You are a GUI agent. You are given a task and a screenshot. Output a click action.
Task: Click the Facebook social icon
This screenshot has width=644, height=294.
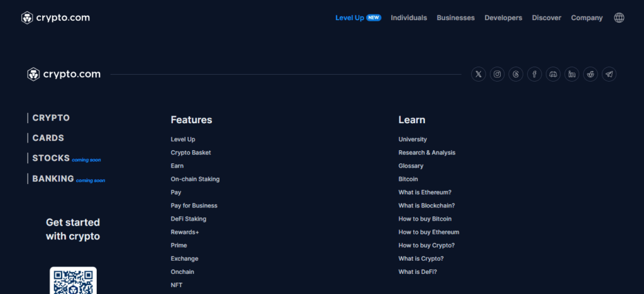click(535, 74)
